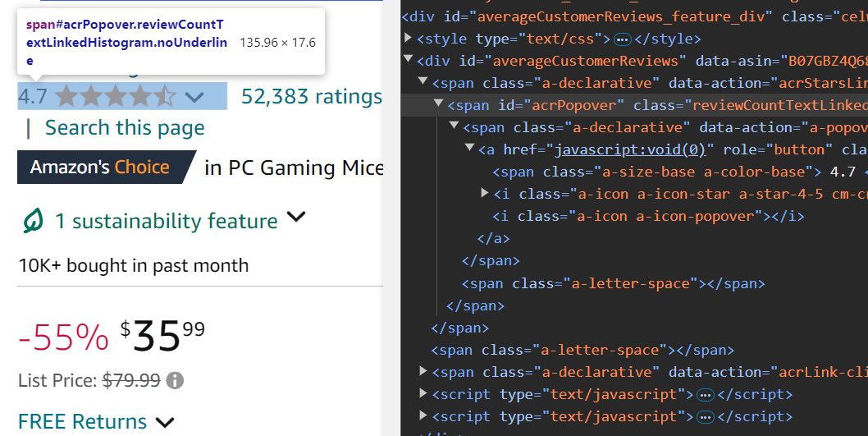Click the green sustainability leaf icon
Image resolution: width=868 pixels, height=436 pixels.
point(33,221)
